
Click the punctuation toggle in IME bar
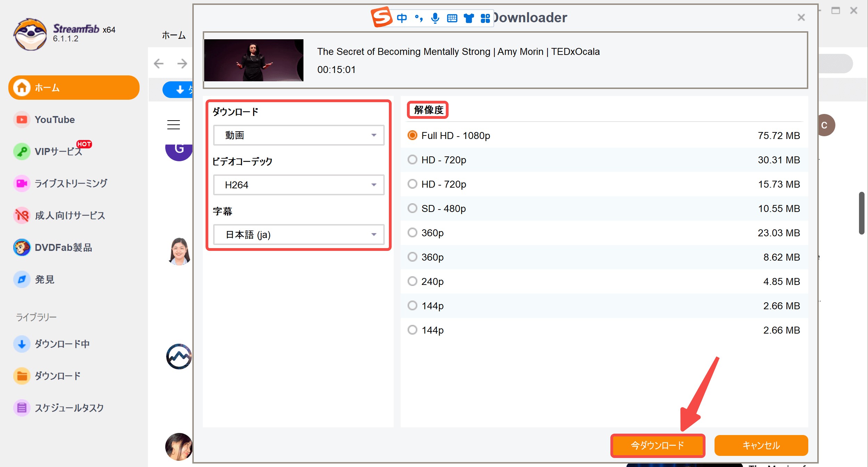[x=419, y=18]
